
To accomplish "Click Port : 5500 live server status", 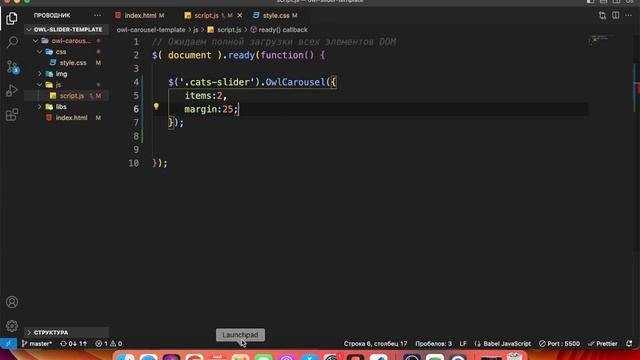I will click(x=559, y=344).
